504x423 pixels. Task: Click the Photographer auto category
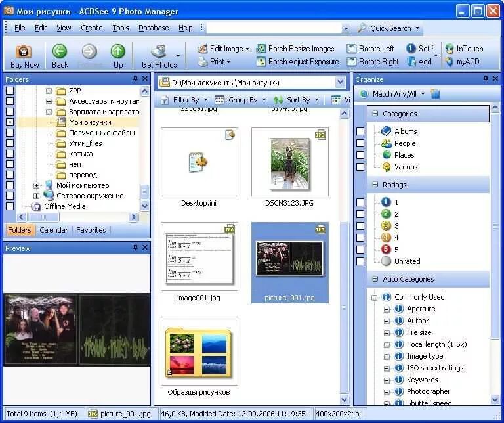click(x=428, y=391)
